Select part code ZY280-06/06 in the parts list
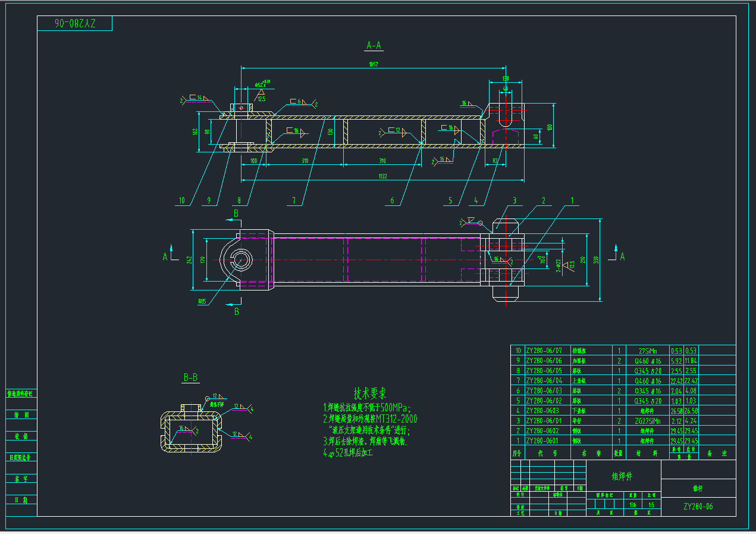Viewport: 756px width, 534px height. (x=544, y=361)
